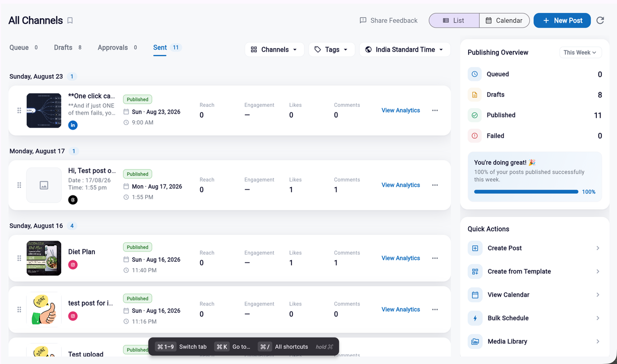617x364 pixels.
Task: Click the Create Post plus icon
Action: [475, 248]
